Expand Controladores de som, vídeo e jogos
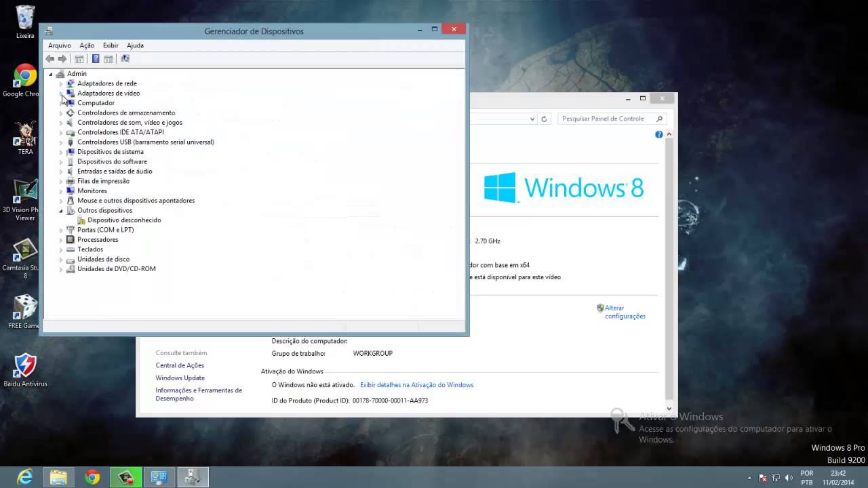The image size is (868, 488). point(60,123)
